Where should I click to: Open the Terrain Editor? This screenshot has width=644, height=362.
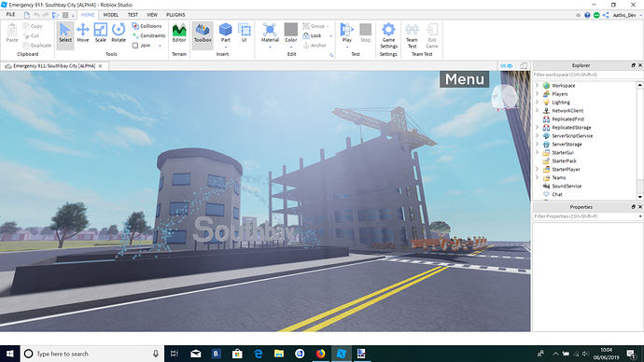coord(179,33)
